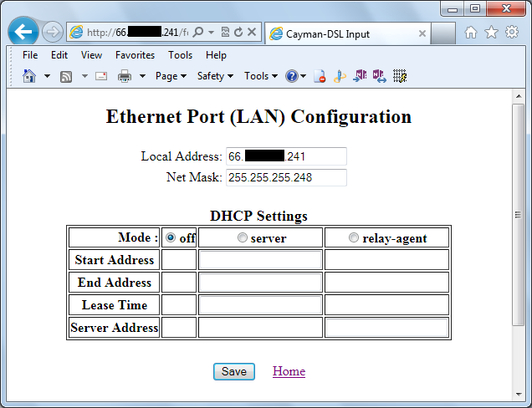Click the Net Mask input field
This screenshot has width=532, height=408.
286,177
